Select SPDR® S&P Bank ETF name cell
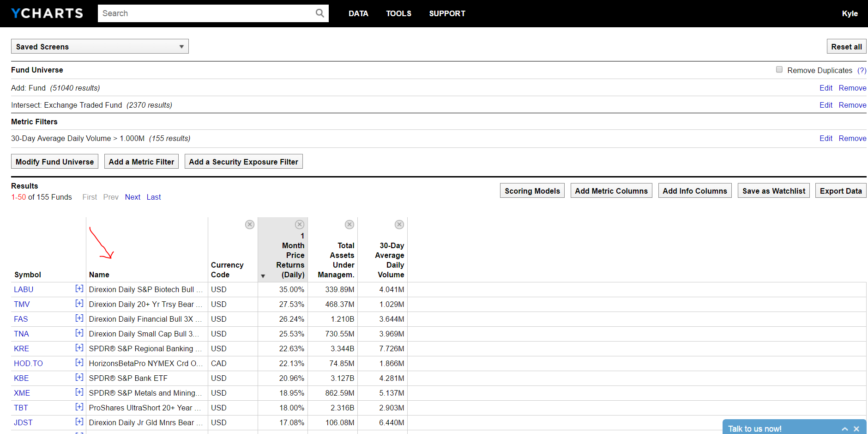The height and width of the screenshot is (434, 868). 128,378
